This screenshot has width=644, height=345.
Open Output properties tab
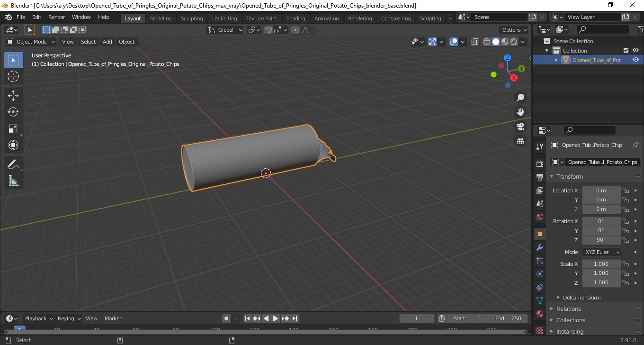pos(539,177)
